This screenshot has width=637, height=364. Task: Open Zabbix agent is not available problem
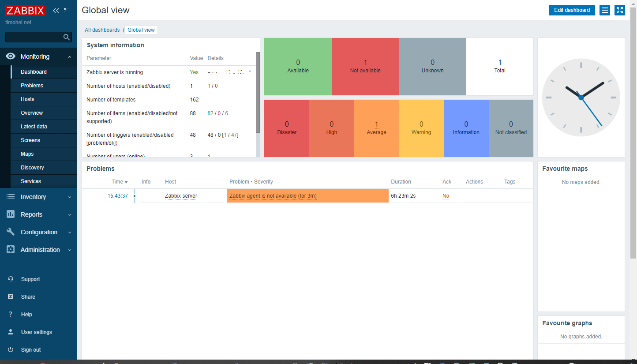273,196
